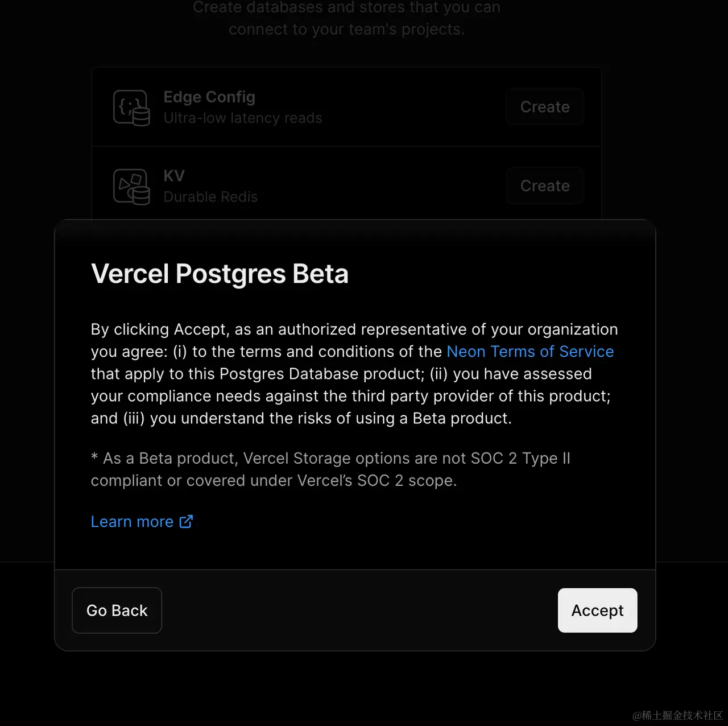Click the Go Back button
Screen dimensions: 728x726
coord(117,610)
